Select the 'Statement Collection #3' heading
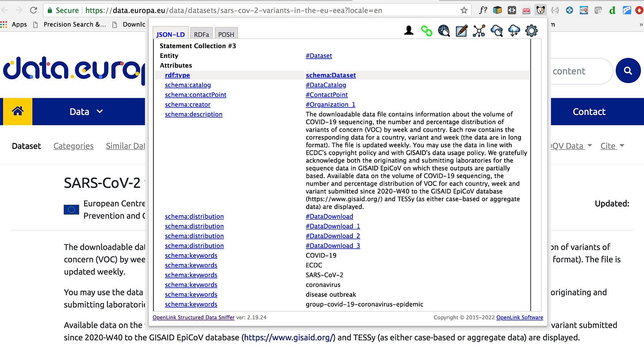644x350 pixels. pyautogui.click(x=198, y=46)
